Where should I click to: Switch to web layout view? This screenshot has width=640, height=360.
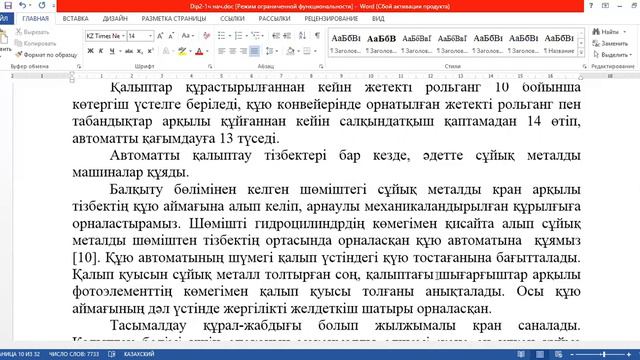point(558,354)
